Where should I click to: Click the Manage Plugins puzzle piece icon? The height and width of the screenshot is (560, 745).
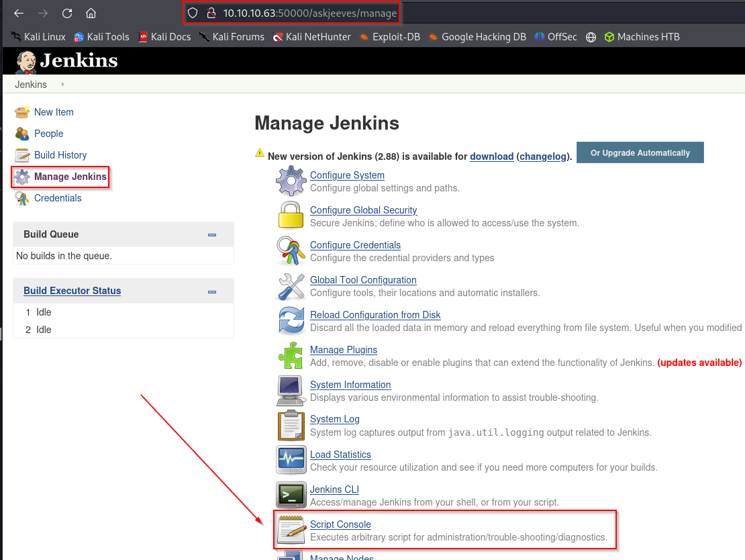point(291,356)
